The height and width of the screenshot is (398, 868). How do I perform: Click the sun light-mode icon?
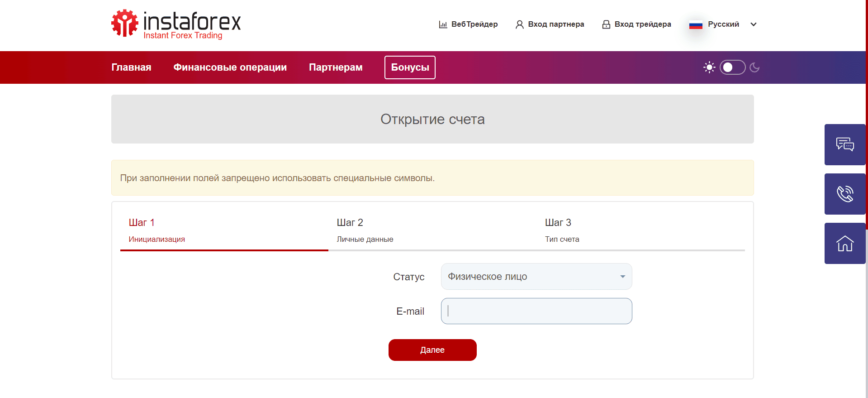pos(709,67)
